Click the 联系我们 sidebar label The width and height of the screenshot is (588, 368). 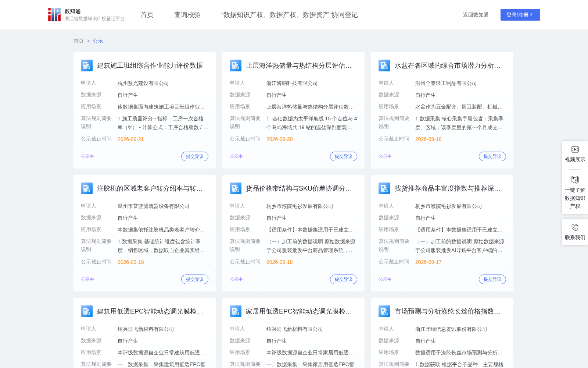tap(575, 237)
